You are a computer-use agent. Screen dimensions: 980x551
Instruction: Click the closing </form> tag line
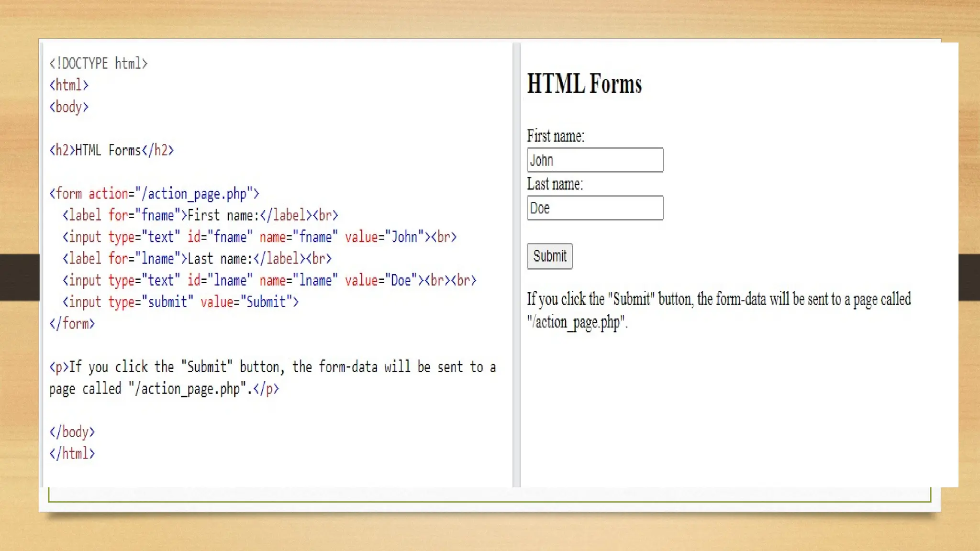[72, 324]
